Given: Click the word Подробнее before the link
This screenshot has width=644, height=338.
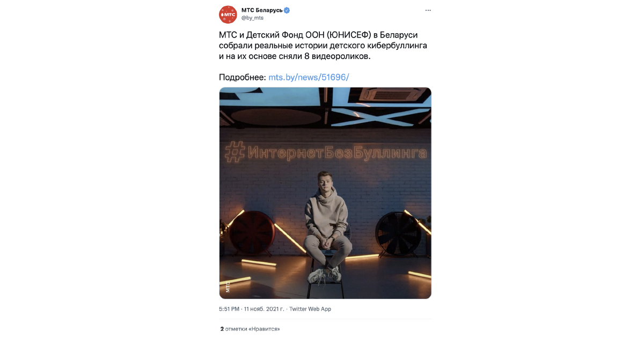Looking at the screenshot, I should (x=243, y=77).
